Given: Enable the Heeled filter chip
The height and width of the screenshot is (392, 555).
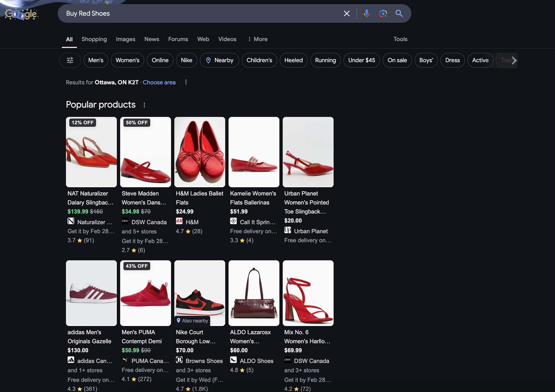Looking at the screenshot, I should point(293,60).
